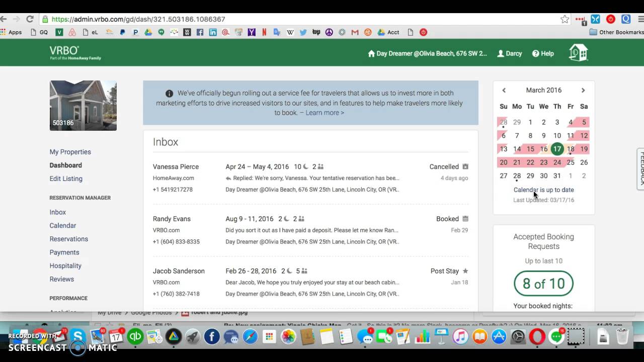
Task: Open Inbox under Reservation Manager
Action: pyautogui.click(x=57, y=212)
